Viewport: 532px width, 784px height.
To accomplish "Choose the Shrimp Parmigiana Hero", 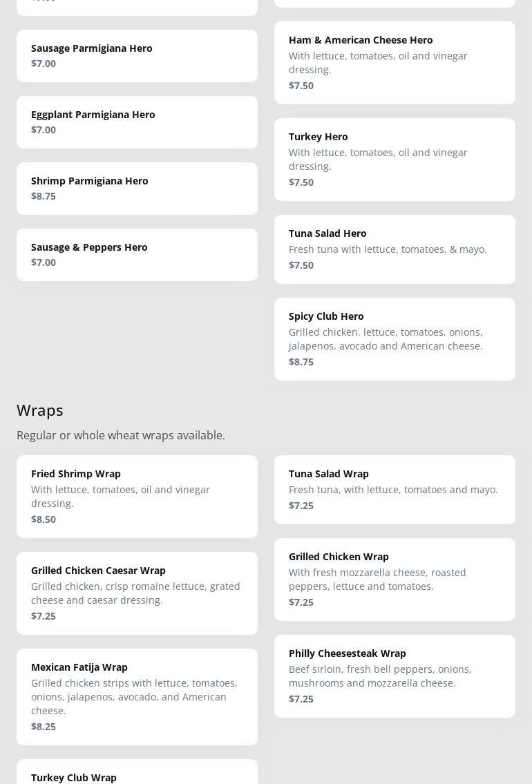I will (x=137, y=189).
